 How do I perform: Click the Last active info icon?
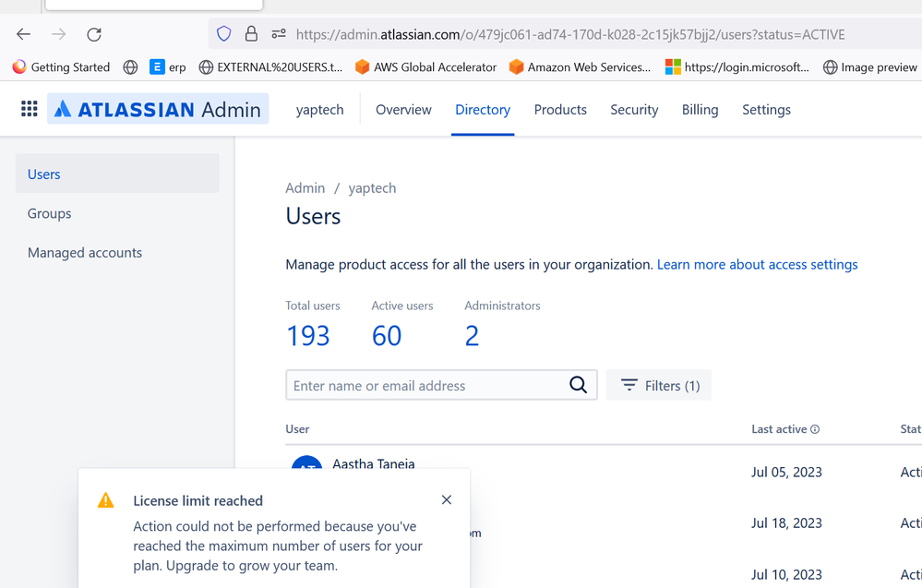815,429
